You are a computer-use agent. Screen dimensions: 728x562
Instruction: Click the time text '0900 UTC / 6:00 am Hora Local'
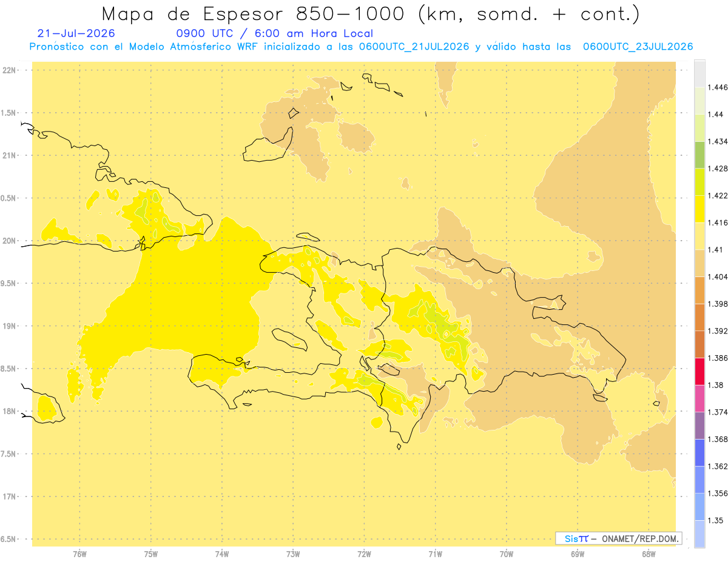click(275, 34)
